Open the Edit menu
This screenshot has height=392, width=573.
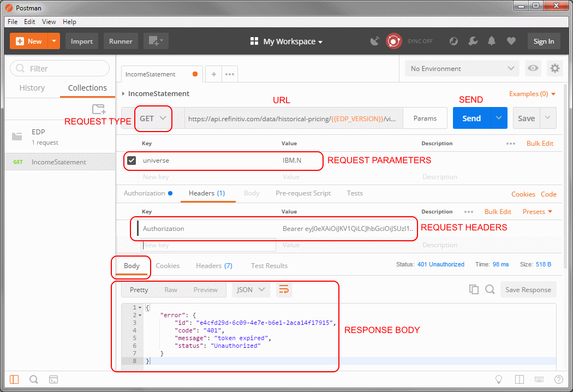click(x=29, y=22)
